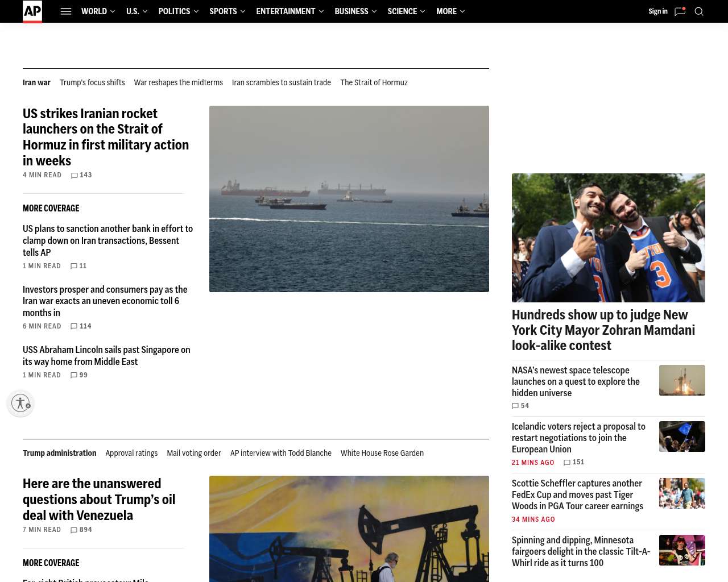Open the Tilt-A-Whirl fairgoers thumbnail

coord(682,550)
